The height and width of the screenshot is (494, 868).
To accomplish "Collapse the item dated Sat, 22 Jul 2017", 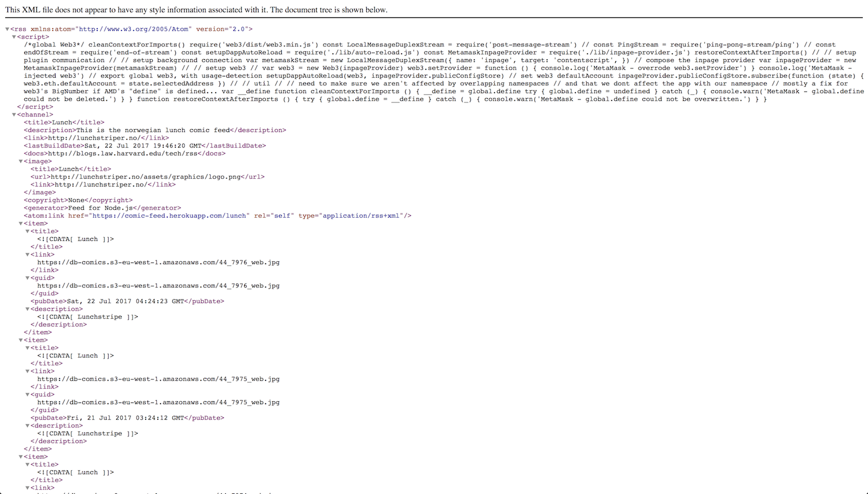I will point(21,224).
